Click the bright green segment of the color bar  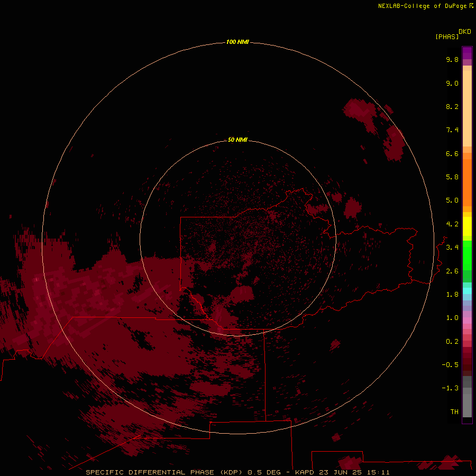tap(467, 255)
